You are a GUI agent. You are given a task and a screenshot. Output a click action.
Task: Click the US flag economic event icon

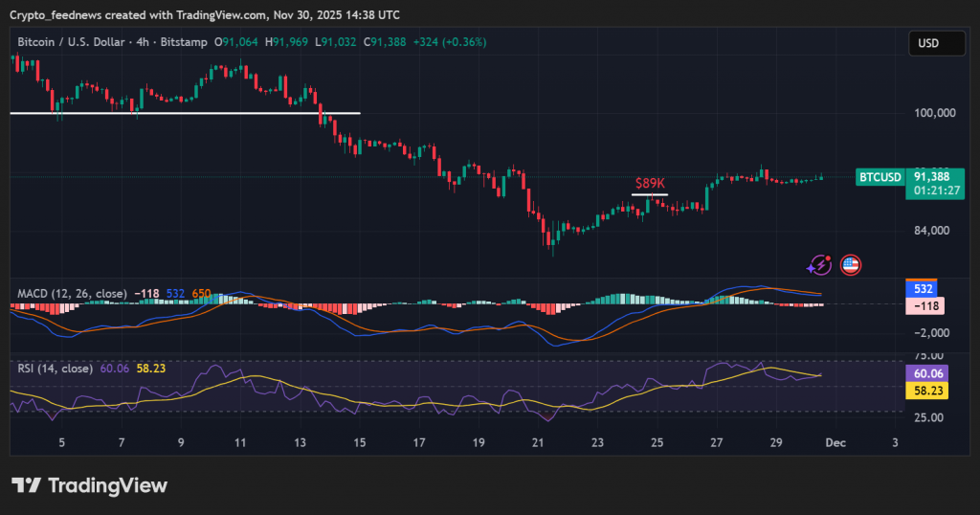(850, 265)
